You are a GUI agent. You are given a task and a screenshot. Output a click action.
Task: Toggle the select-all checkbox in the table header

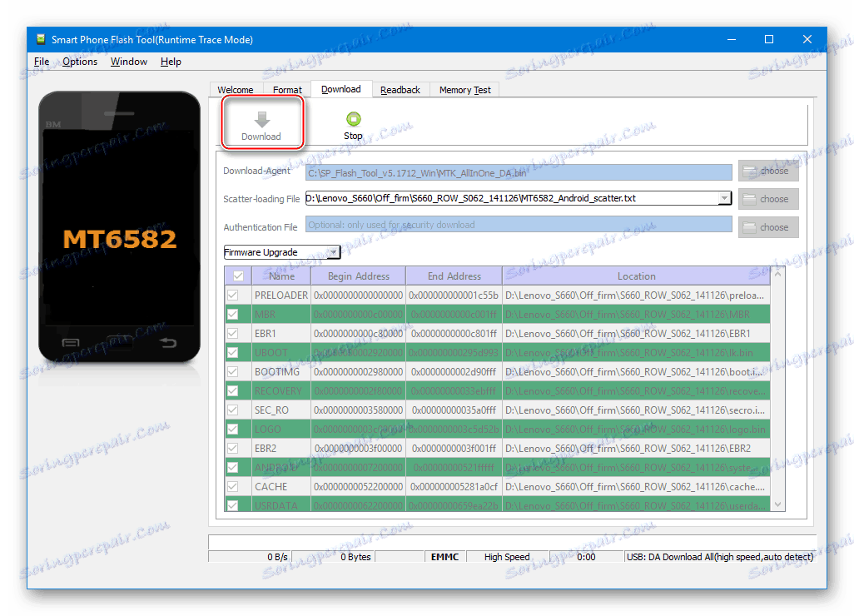coord(236,276)
